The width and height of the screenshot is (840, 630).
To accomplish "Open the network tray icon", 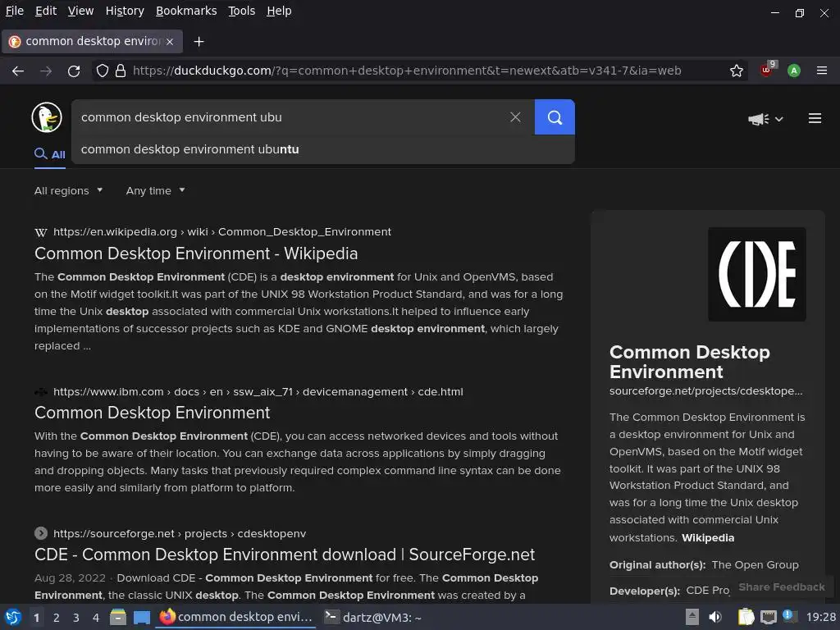I will pyautogui.click(x=769, y=617).
